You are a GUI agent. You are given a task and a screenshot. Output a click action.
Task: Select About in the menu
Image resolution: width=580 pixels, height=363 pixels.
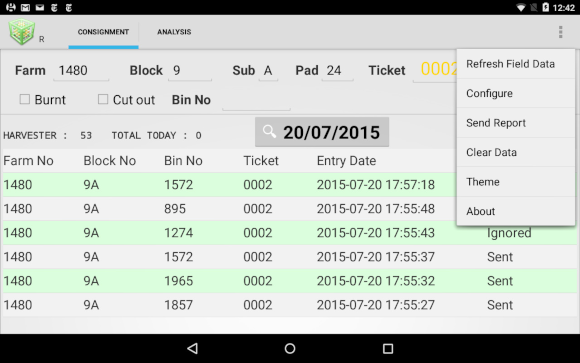516,211
